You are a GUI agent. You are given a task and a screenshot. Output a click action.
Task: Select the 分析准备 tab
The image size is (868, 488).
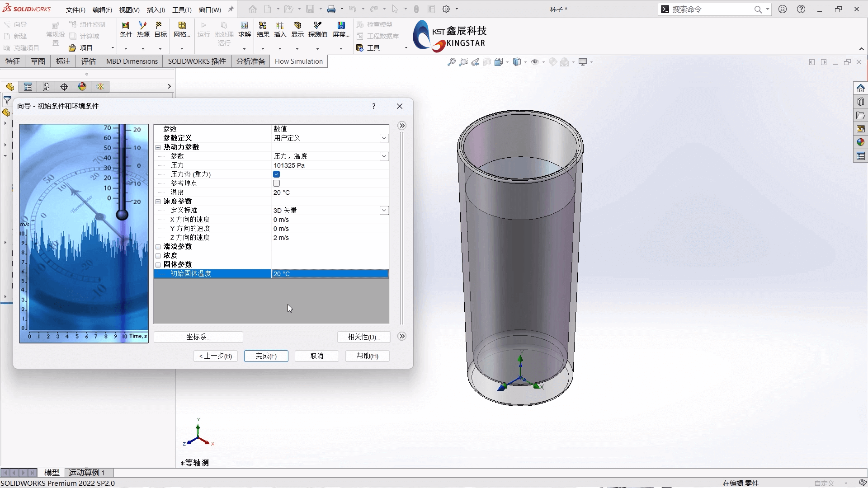tap(249, 61)
